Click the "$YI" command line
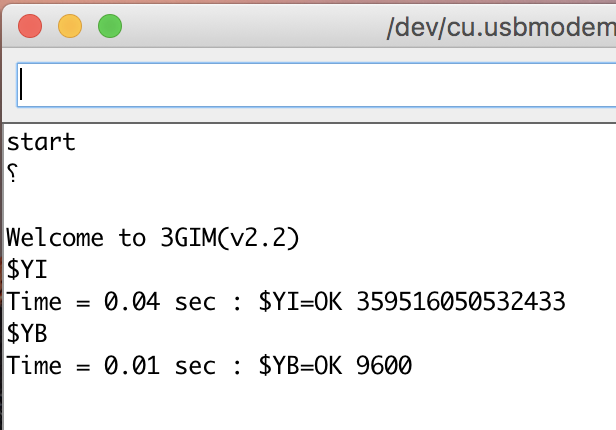Viewport: 616px width, 430px height. tap(27, 270)
